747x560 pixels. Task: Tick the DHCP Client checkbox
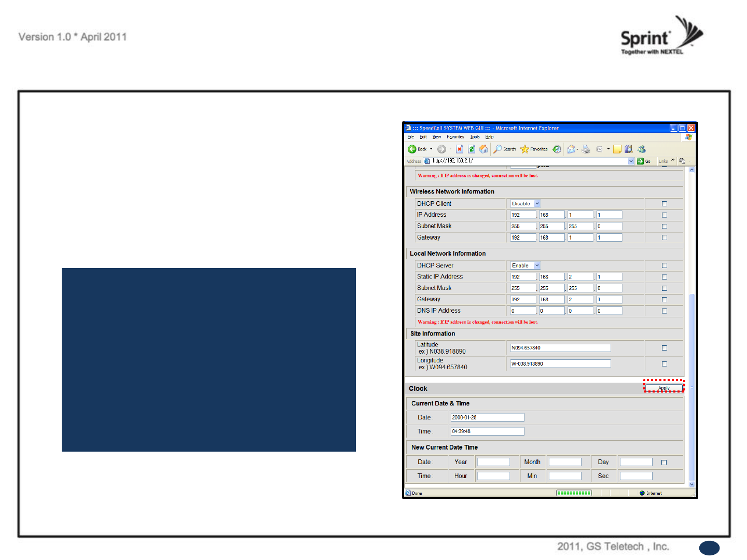(664, 204)
